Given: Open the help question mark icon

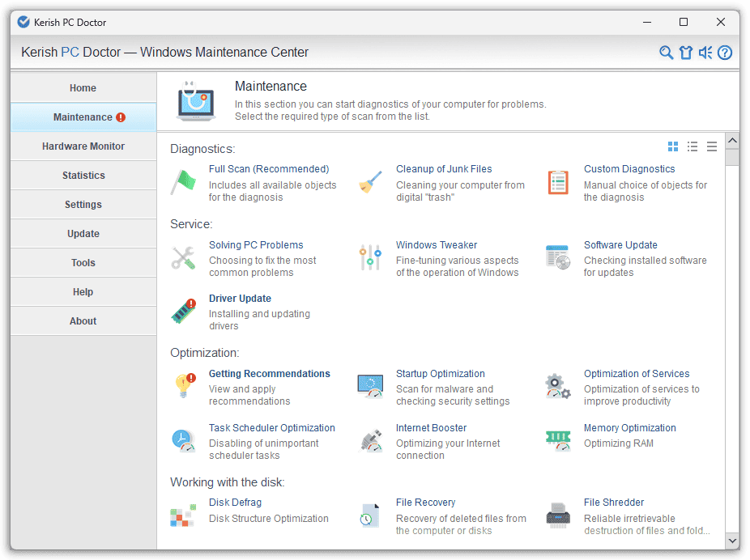Looking at the screenshot, I should pos(725,53).
